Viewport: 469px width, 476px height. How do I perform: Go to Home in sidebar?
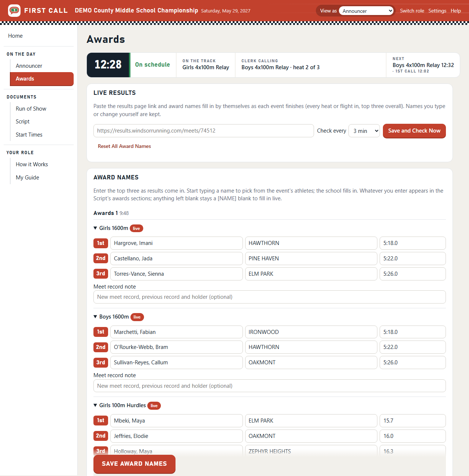(15, 36)
